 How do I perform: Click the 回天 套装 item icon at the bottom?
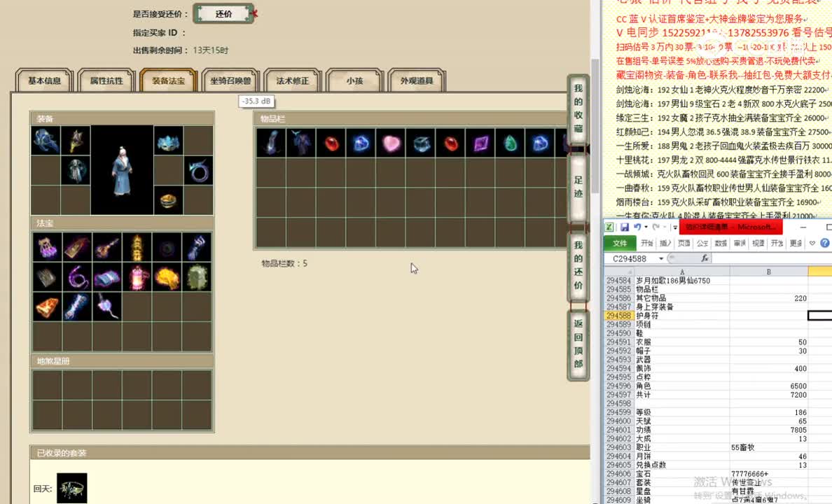coord(72,488)
